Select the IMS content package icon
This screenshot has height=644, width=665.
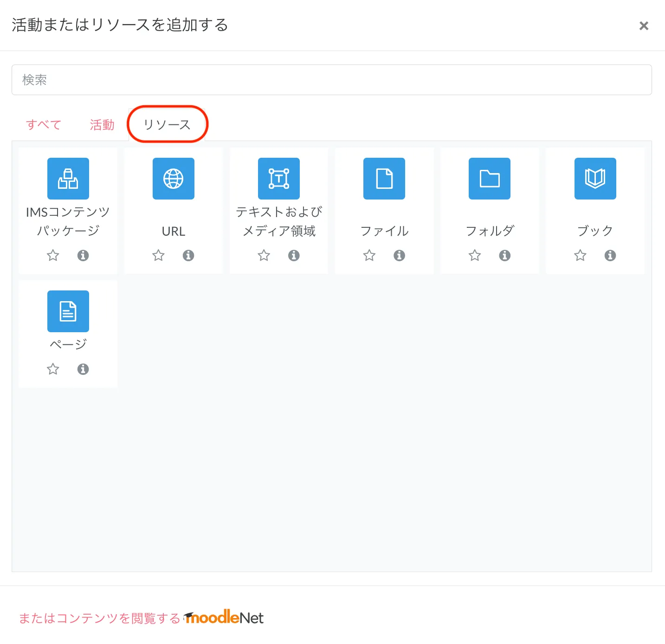tap(68, 179)
